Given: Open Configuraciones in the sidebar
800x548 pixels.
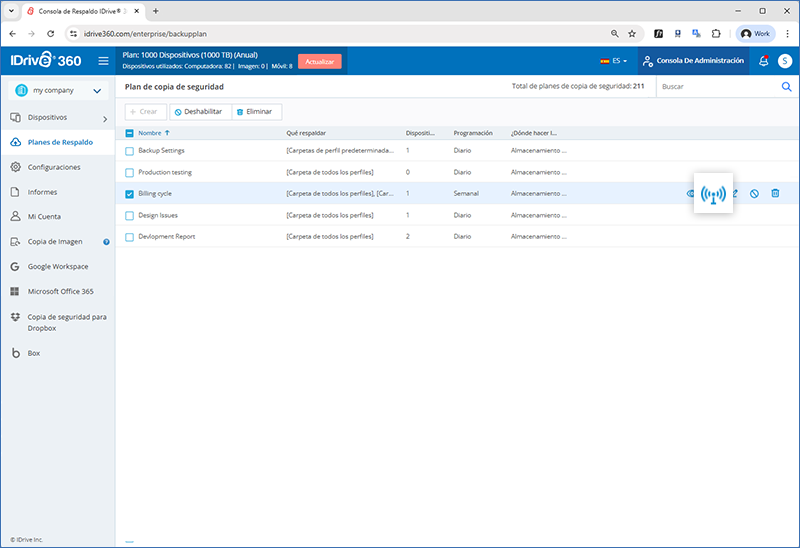Looking at the screenshot, I should pyautogui.click(x=54, y=167).
